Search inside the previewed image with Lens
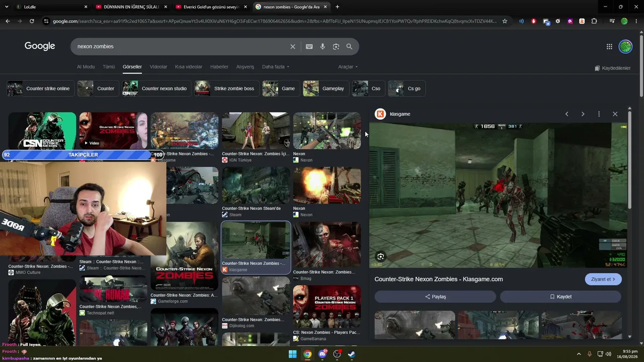The height and width of the screenshot is (362, 644). pos(380,256)
